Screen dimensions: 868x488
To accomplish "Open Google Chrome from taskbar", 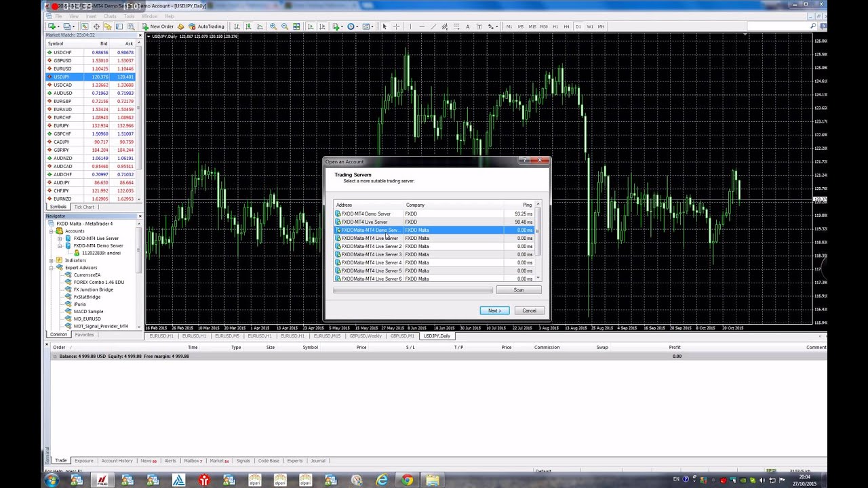I will [x=407, y=481].
